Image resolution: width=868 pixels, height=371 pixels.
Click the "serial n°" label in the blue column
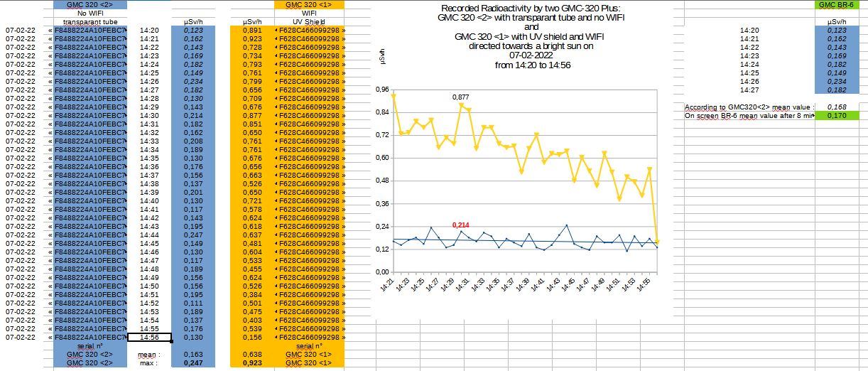(x=90, y=346)
